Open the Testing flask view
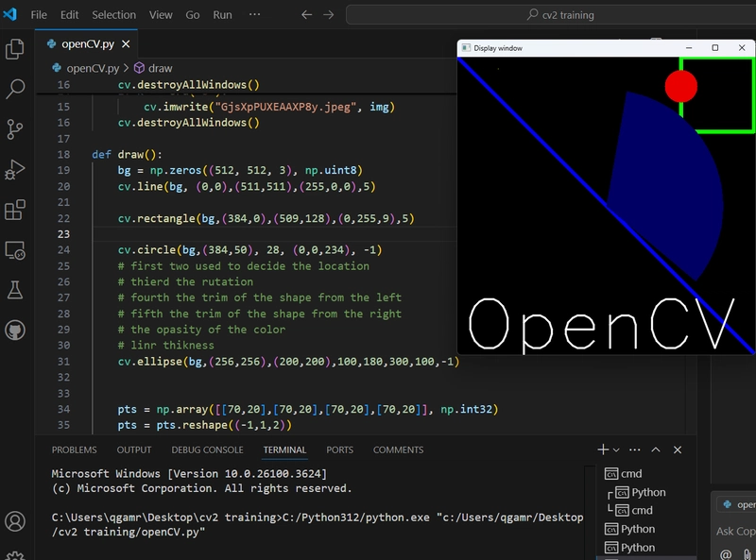756x560 pixels. pos(15,290)
